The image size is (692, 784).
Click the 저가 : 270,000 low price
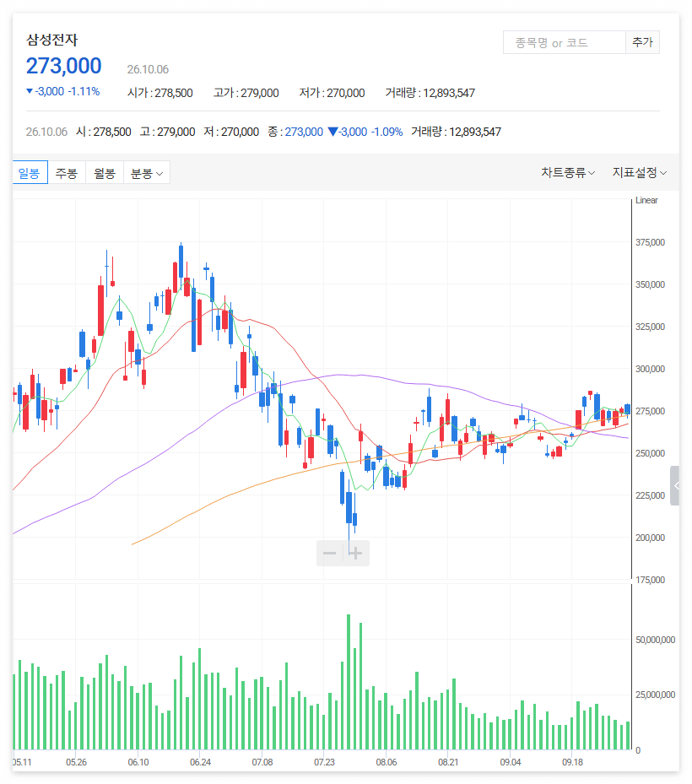click(x=332, y=93)
